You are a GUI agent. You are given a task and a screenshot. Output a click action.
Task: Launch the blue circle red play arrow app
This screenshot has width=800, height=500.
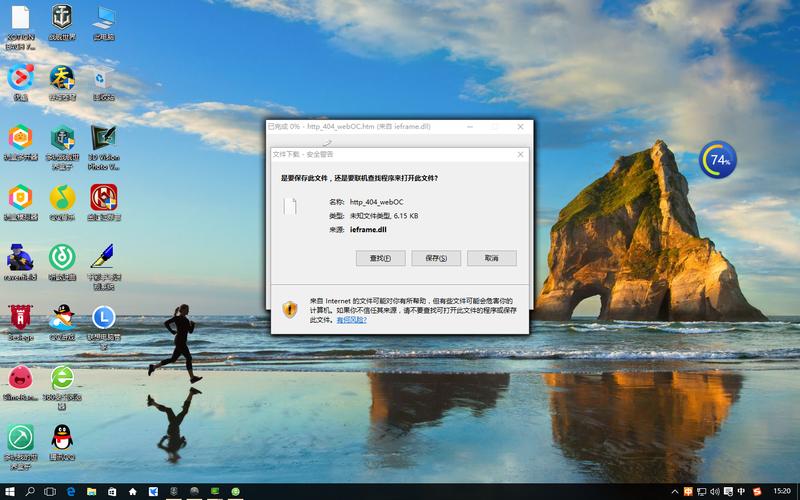pos(20,78)
